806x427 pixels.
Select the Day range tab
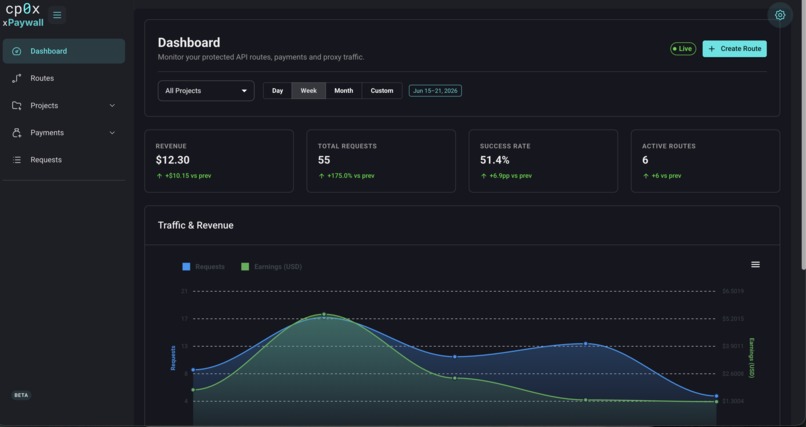pyautogui.click(x=278, y=90)
